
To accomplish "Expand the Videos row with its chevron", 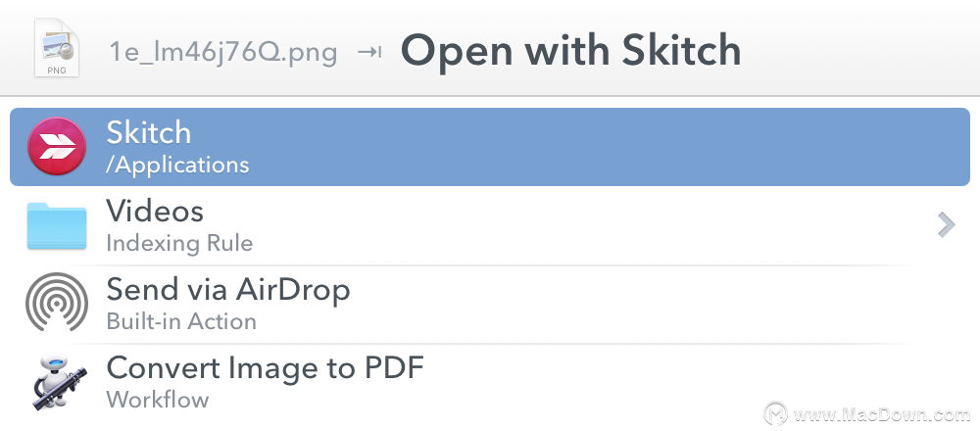I will (947, 225).
